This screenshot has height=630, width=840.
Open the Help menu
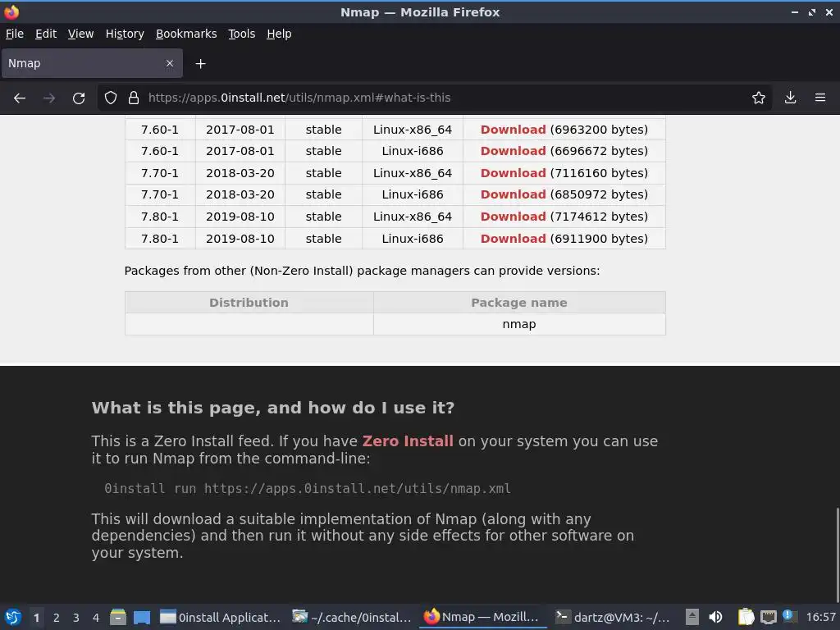pyautogui.click(x=279, y=34)
